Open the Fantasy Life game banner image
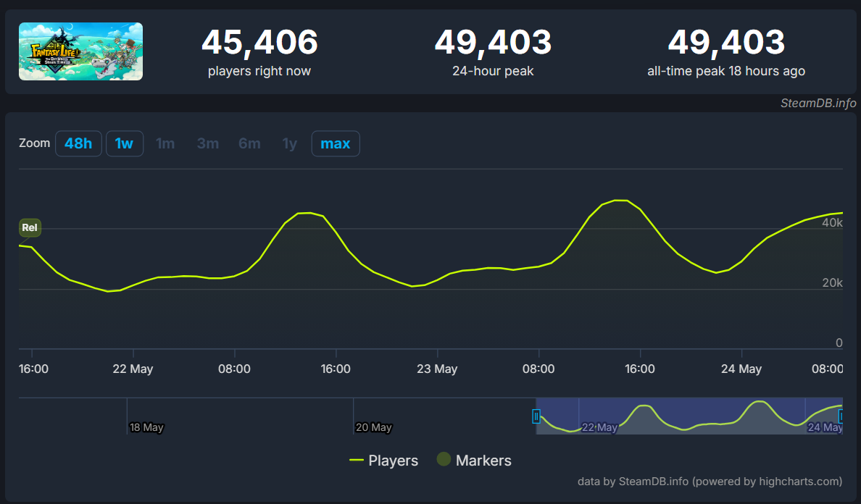This screenshot has width=861, height=504. pos(80,51)
